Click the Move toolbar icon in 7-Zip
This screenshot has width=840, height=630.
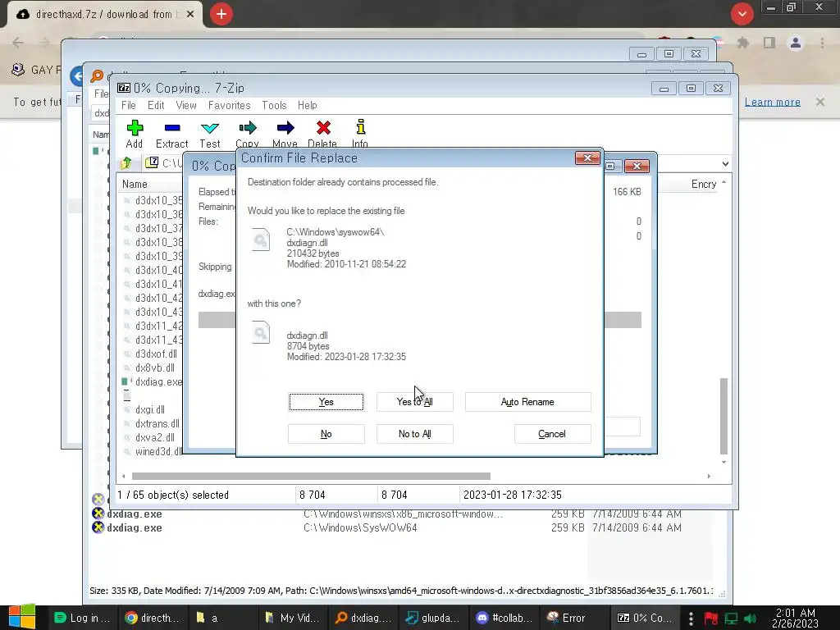285,128
